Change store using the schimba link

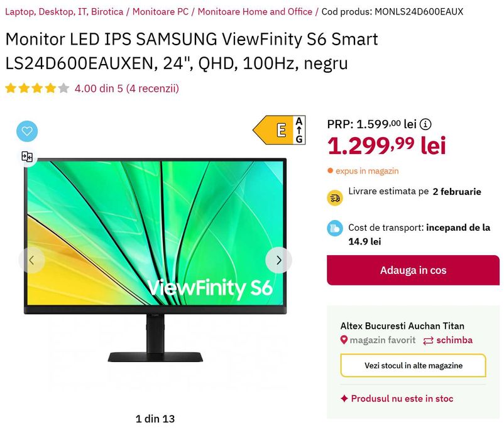point(447,340)
